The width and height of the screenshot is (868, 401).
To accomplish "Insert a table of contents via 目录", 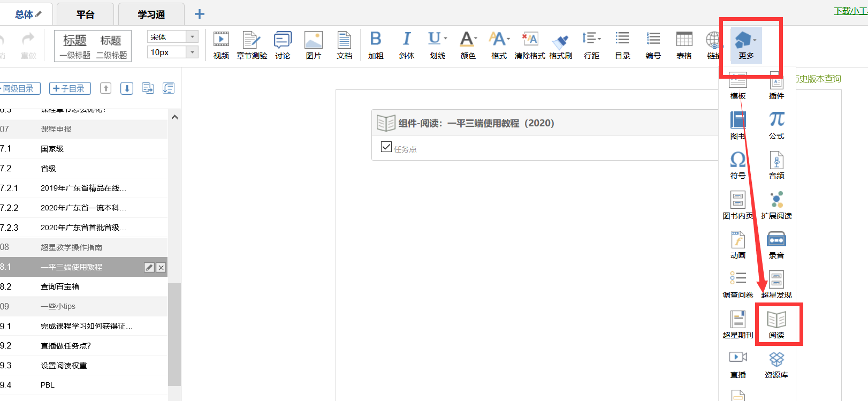I will 622,44.
